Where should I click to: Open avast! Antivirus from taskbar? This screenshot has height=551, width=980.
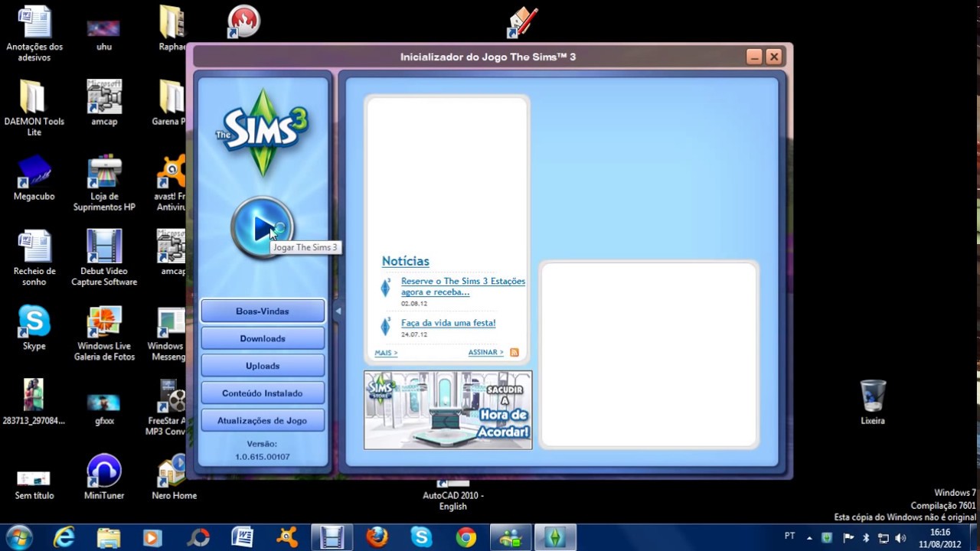[287, 538]
